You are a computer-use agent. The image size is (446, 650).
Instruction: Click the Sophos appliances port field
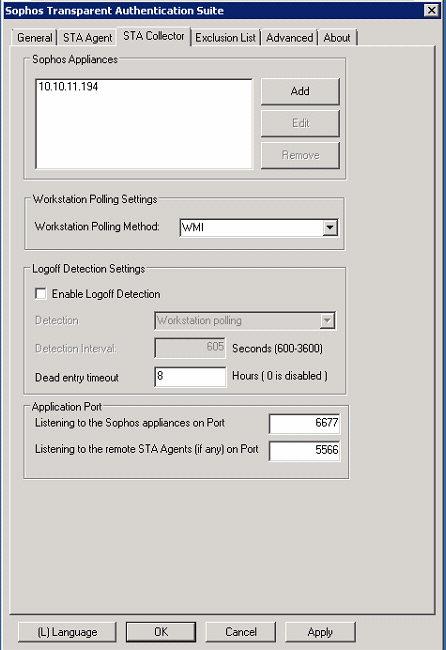click(304, 423)
